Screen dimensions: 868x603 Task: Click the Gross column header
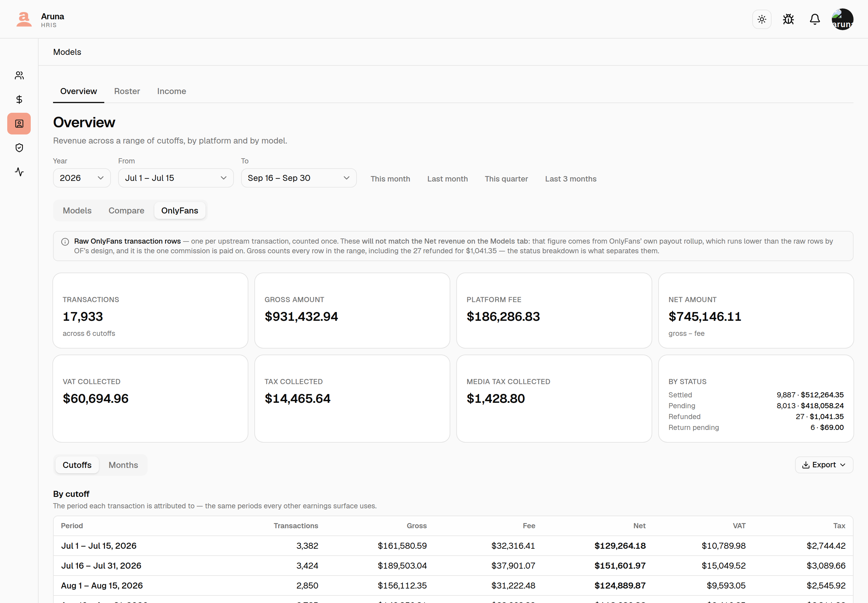417,526
